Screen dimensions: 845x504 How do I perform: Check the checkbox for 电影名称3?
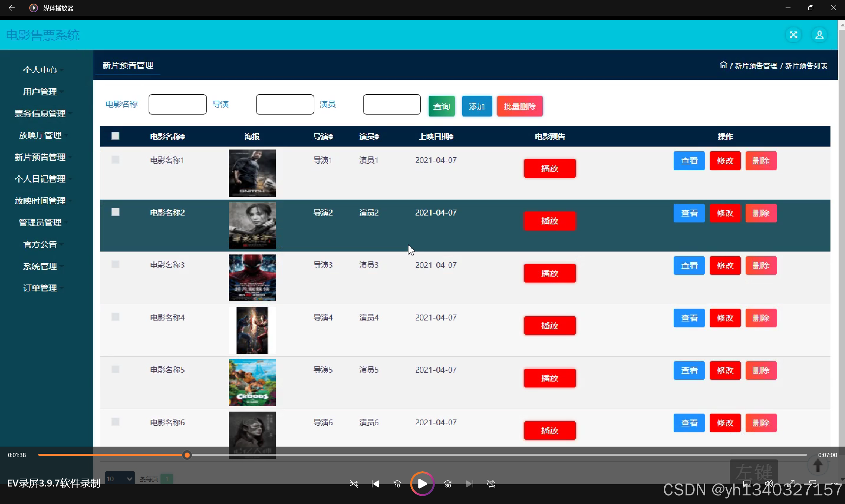pos(115,265)
